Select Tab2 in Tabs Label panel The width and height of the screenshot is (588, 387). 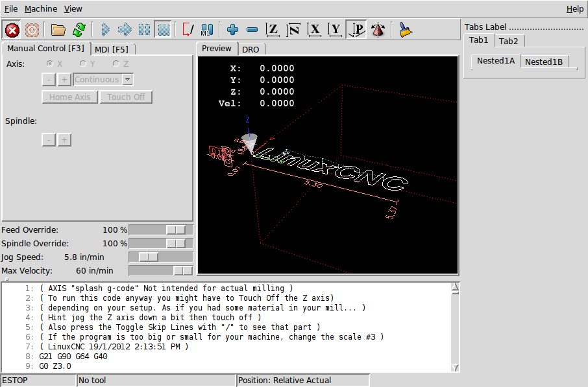coord(508,41)
